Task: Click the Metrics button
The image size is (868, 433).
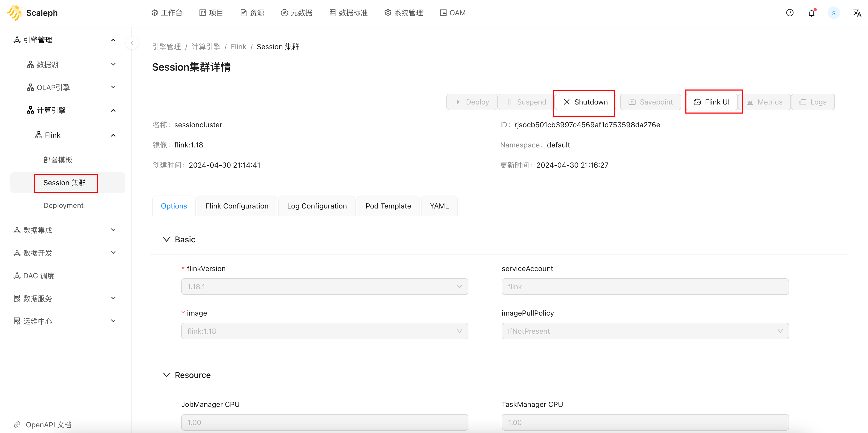Action: click(764, 102)
